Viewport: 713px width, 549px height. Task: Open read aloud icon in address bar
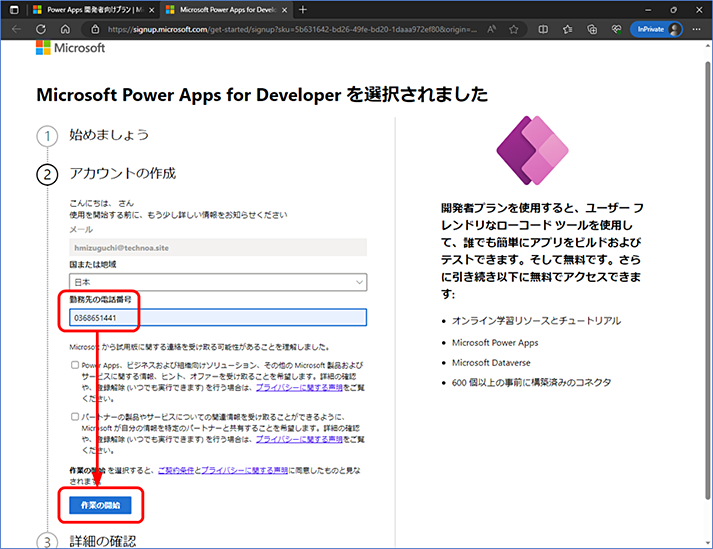pos(492,29)
